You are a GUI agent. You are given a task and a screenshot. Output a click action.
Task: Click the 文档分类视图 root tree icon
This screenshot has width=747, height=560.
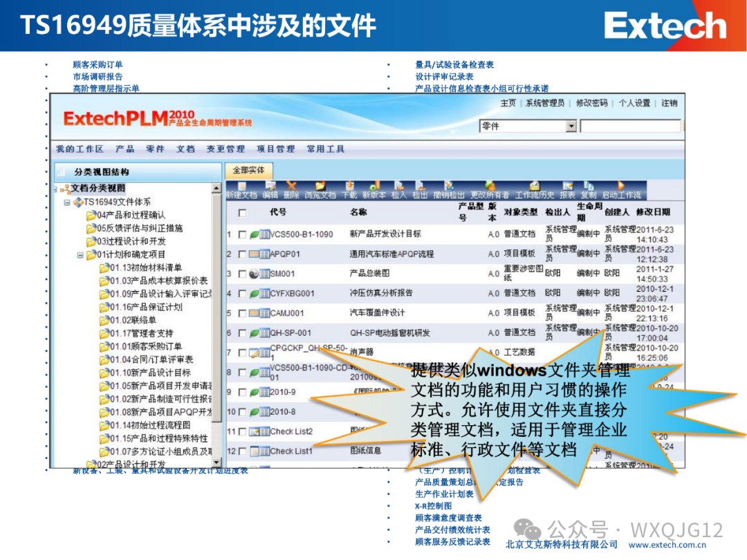pyautogui.click(x=65, y=189)
